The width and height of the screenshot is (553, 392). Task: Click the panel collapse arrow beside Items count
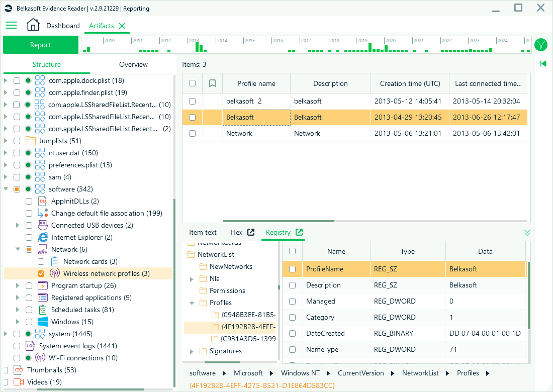(x=543, y=64)
